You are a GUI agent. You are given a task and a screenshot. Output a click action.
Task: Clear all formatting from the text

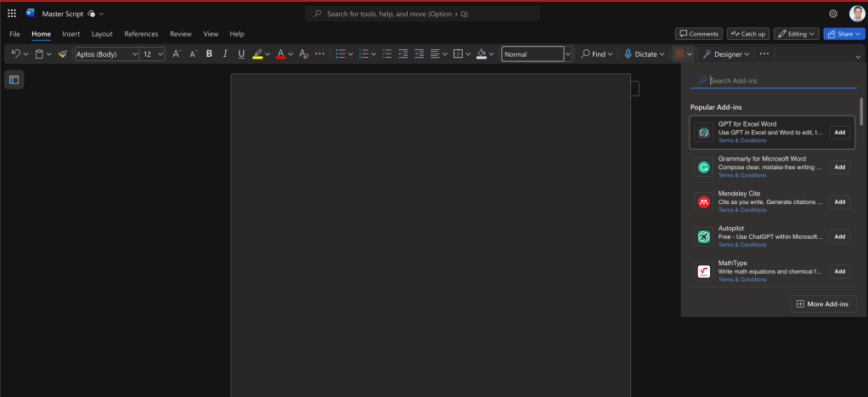click(x=303, y=54)
